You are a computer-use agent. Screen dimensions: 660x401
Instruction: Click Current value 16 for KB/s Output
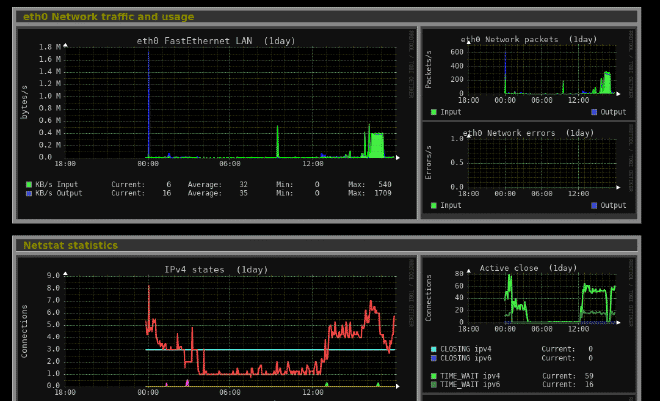(167, 193)
